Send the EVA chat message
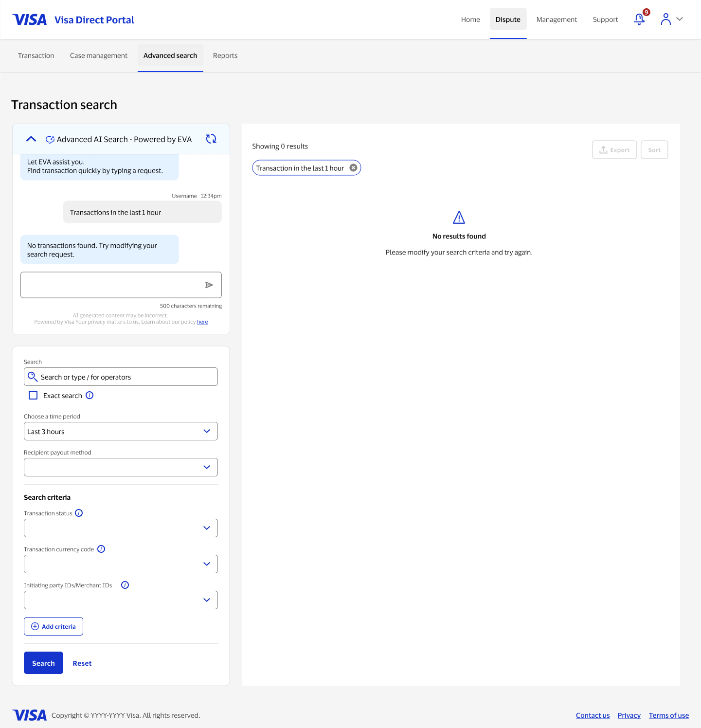The width and height of the screenshot is (701, 728). 209,285
